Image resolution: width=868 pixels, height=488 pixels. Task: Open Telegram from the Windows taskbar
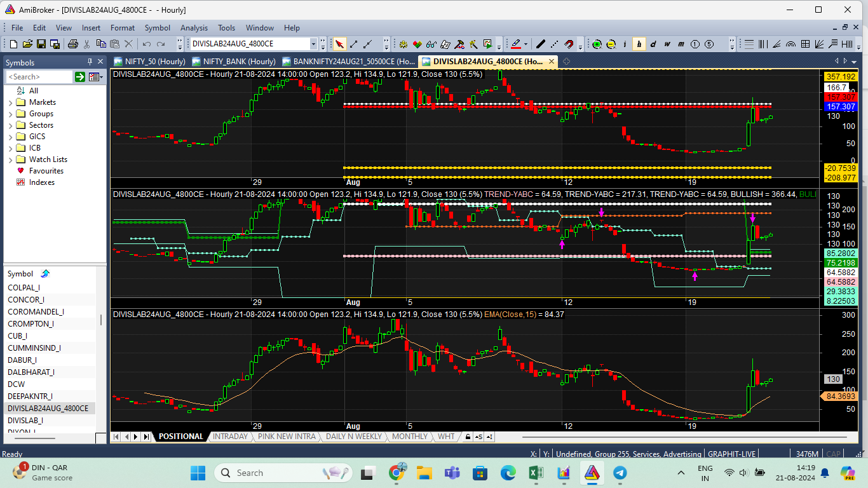pos(620,473)
